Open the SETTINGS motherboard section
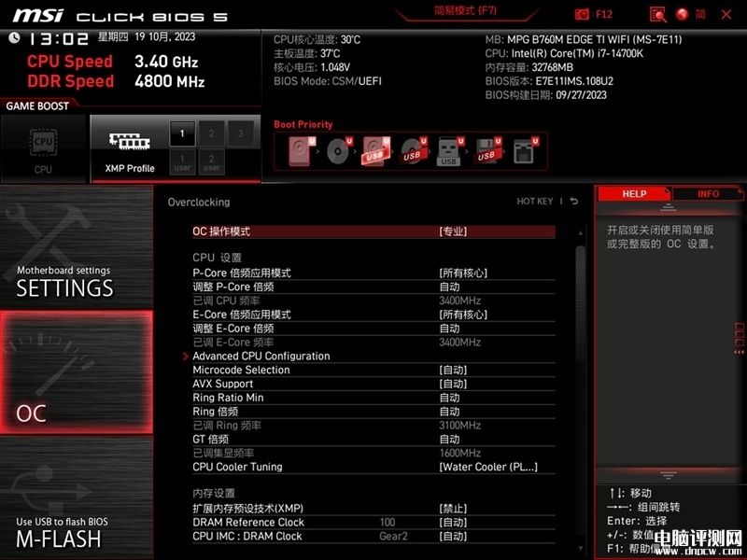 click(x=77, y=247)
